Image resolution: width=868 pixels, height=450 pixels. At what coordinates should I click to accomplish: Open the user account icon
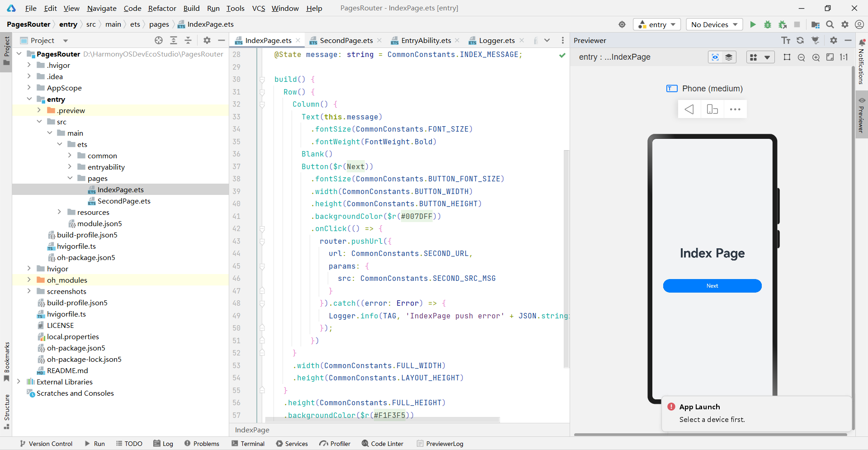click(859, 24)
